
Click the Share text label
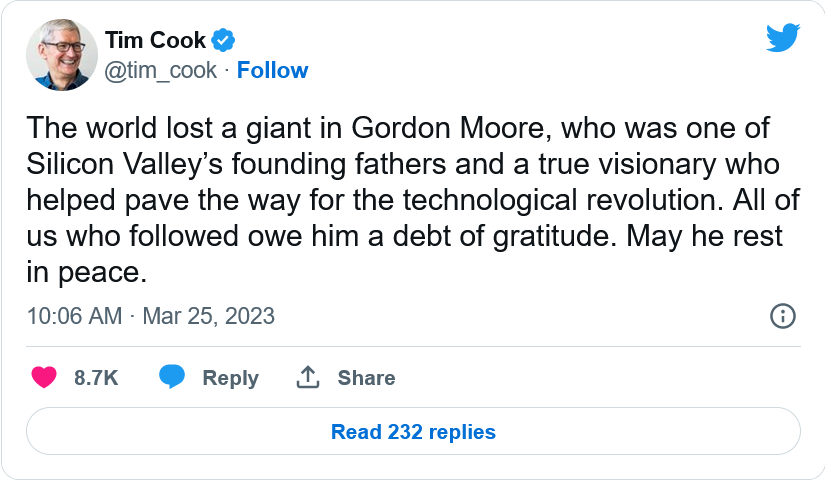point(366,378)
